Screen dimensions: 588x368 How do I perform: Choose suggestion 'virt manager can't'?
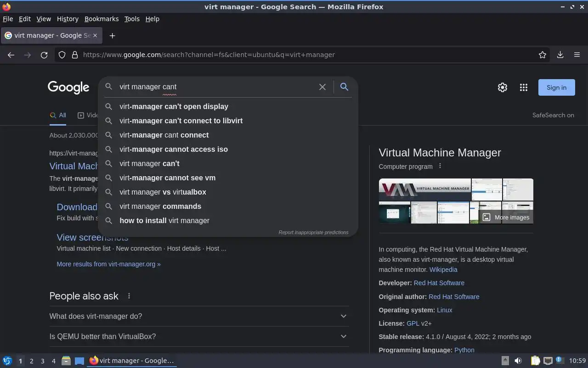(228, 163)
